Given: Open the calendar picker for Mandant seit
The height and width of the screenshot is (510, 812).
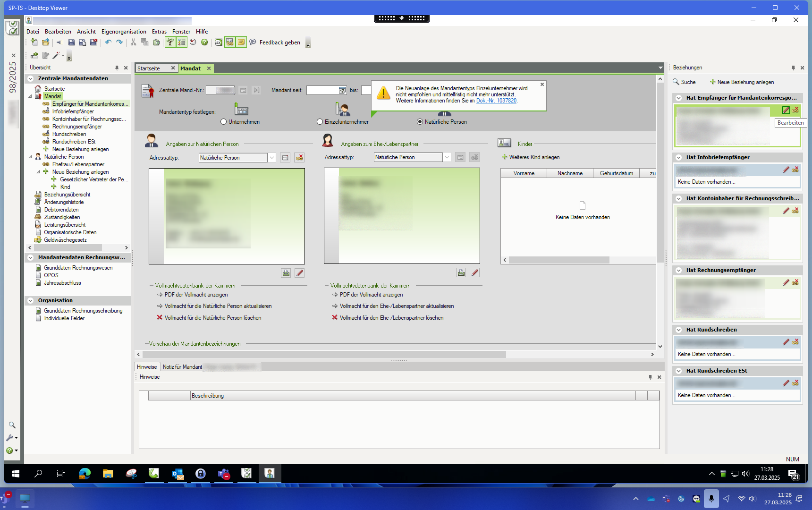Looking at the screenshot, I should point(342,90).
